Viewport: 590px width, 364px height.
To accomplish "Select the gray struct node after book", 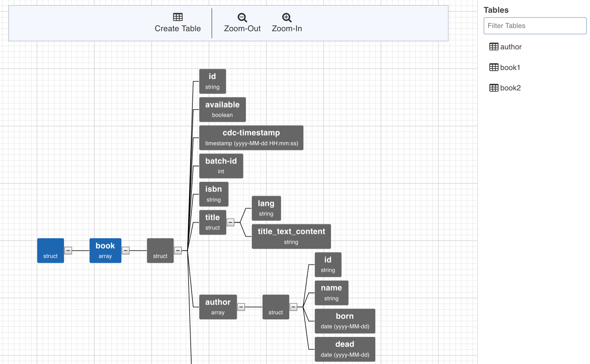I will pyautogui.click(x=160, y=251).
